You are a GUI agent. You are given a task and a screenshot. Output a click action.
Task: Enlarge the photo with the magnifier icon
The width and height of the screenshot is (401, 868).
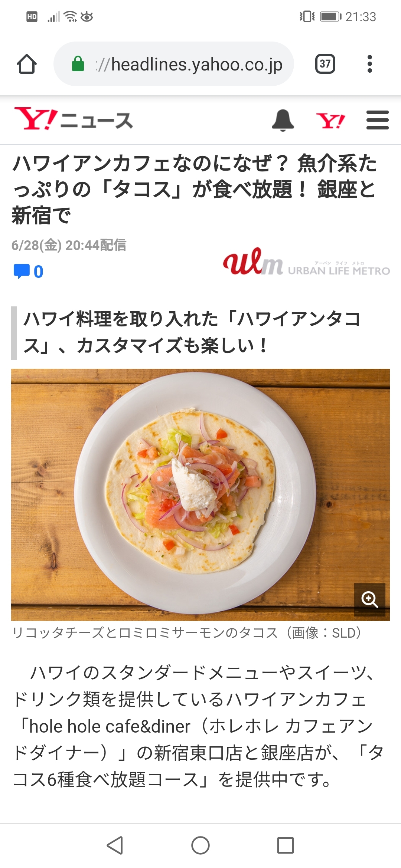click(x=369, y=599)
